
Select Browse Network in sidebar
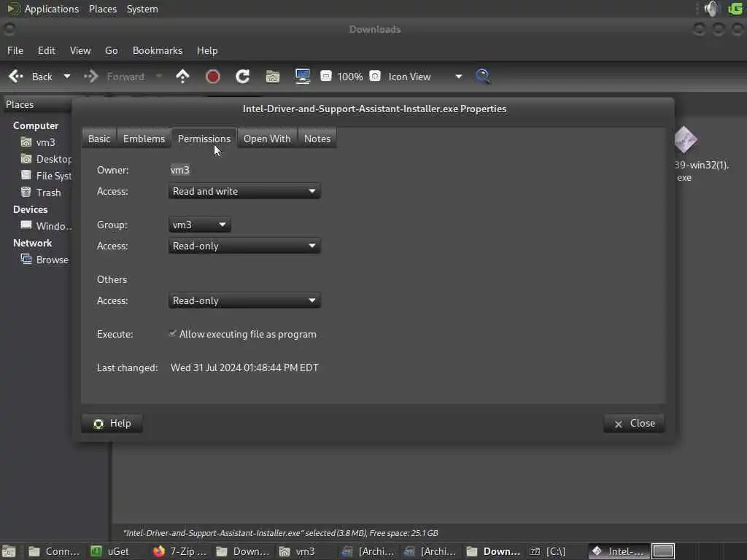45,260
